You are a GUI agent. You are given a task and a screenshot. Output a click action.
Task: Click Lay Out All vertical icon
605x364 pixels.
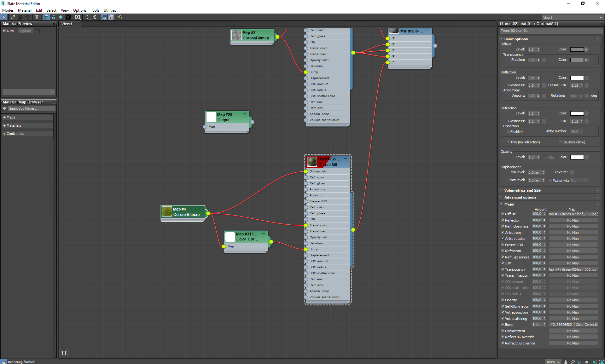[x=88, y=17]
